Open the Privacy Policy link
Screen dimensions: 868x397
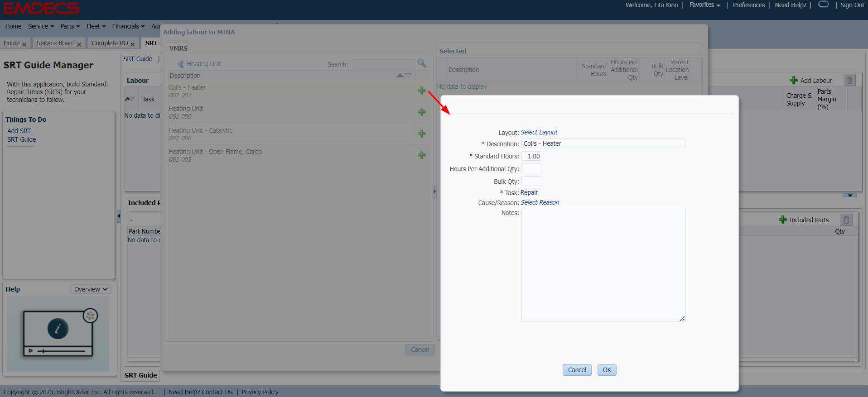pyautogui.click(x=260, y=392)
